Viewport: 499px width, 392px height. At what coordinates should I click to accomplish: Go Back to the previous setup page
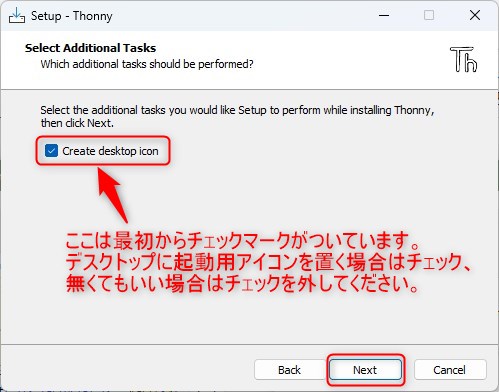pyautogui.click(x=289, y=370)
